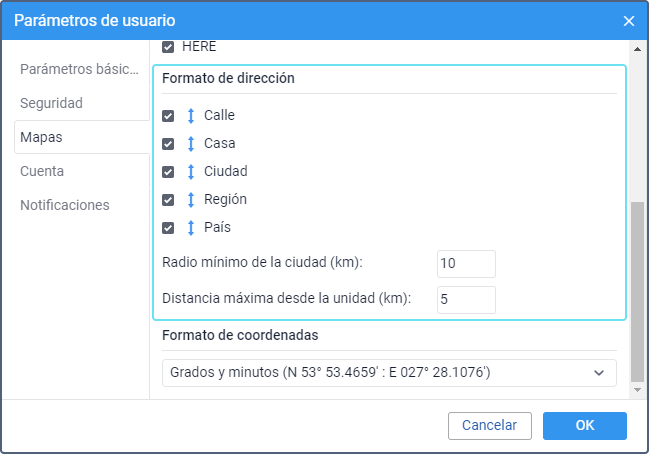
Task: Uncheck the Calle address checkbox
Action: click(x=168, y=115)
